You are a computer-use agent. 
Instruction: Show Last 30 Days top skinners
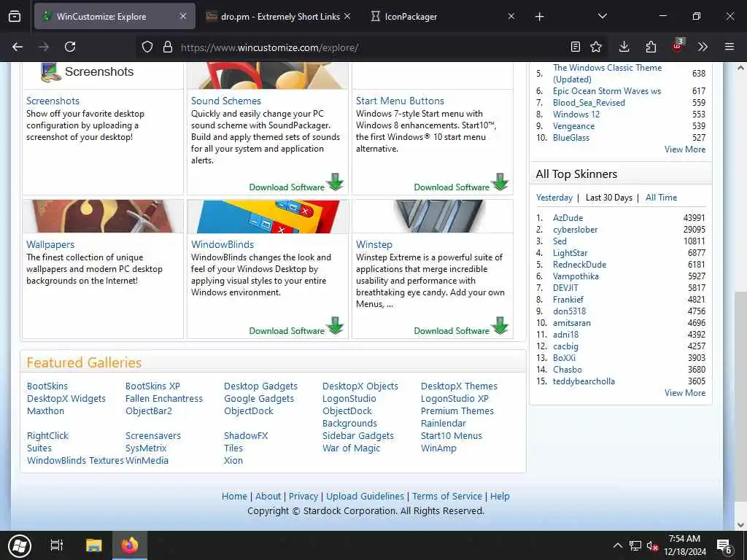click(609, 198)
